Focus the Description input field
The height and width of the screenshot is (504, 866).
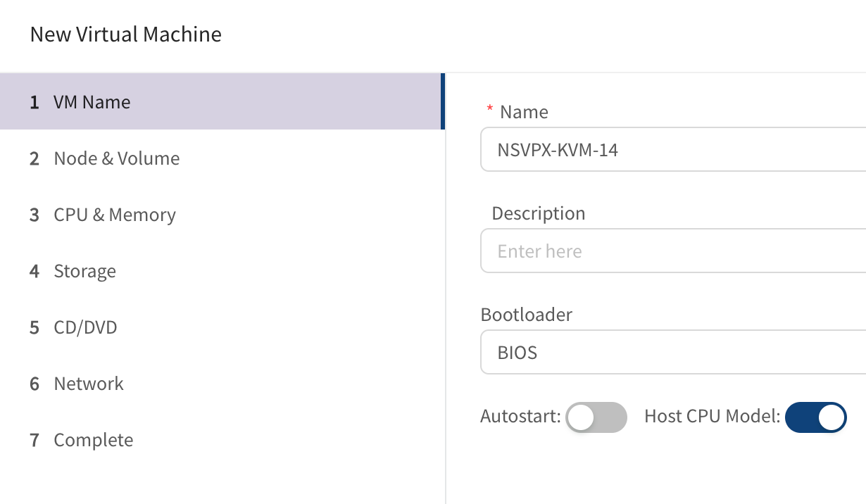point(673,251)
